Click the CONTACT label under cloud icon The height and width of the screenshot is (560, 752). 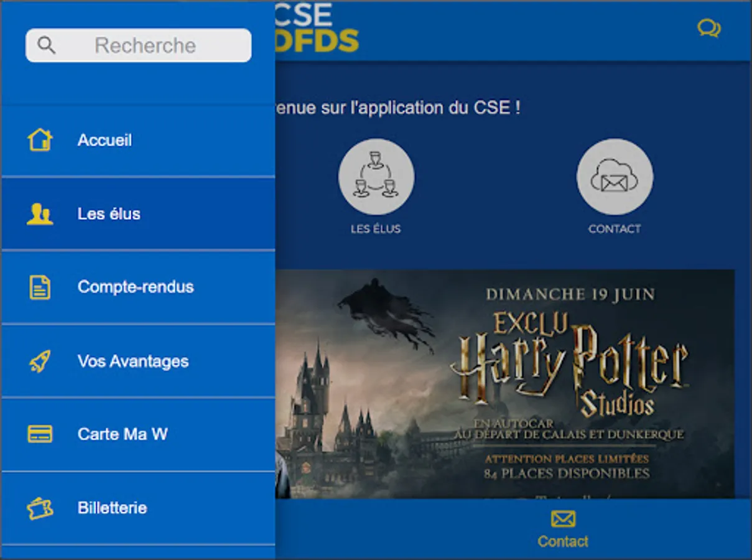615,229
